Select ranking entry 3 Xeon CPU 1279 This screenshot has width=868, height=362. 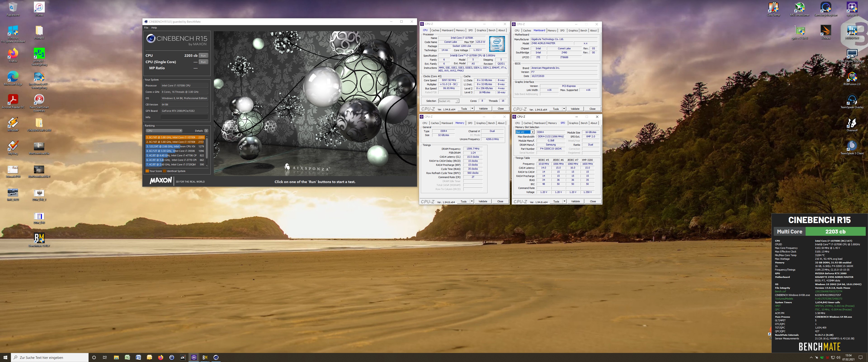175,146
